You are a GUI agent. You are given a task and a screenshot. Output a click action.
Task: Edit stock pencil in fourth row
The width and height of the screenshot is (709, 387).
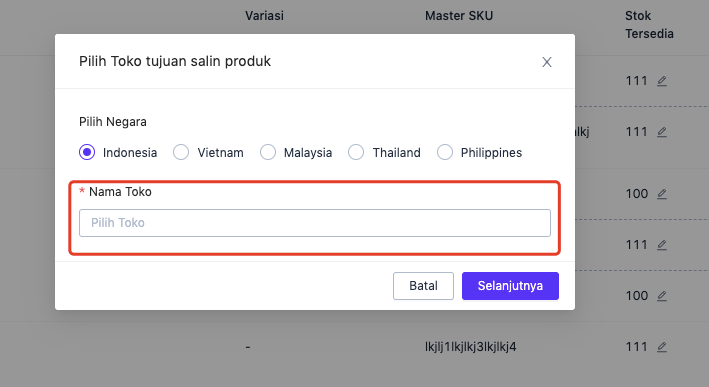tap(662, 245)
